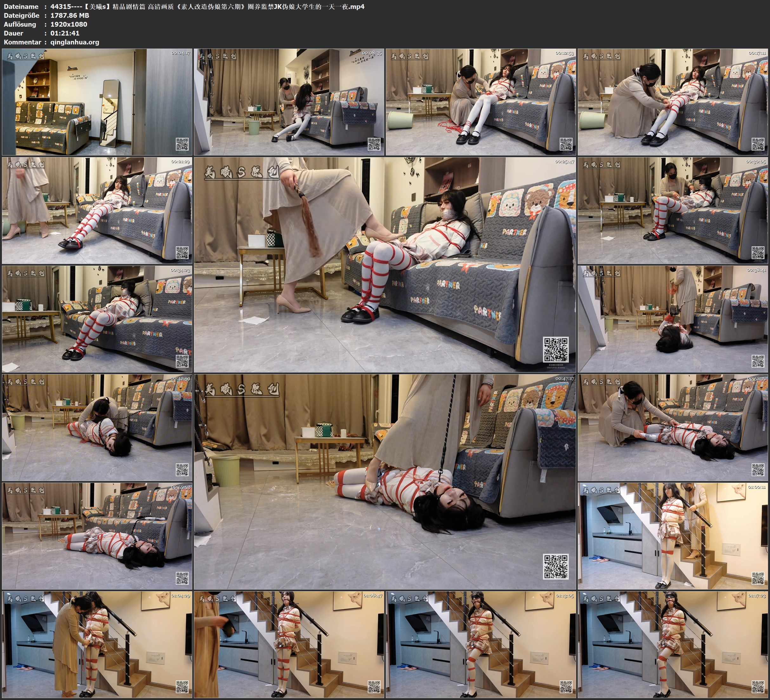Click the 01:21:41 duration value

[65, 33]
